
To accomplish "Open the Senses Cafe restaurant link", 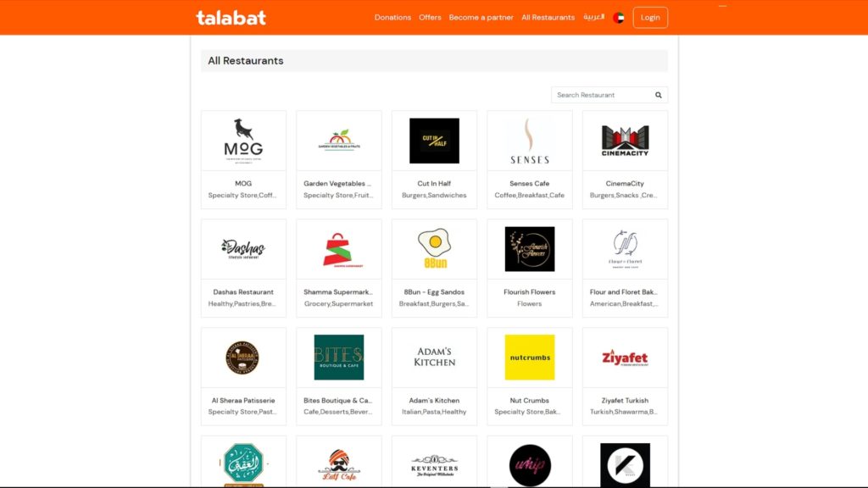I will coord(530,183).
